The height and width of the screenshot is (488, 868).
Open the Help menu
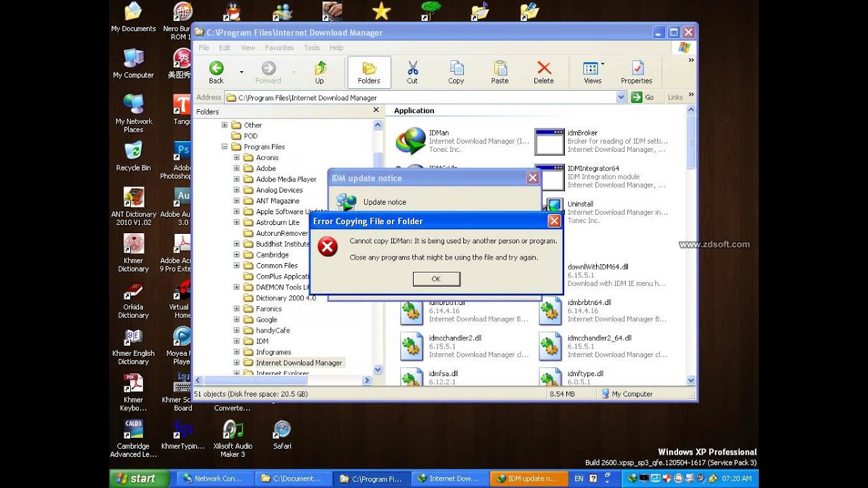coord(336,48)
